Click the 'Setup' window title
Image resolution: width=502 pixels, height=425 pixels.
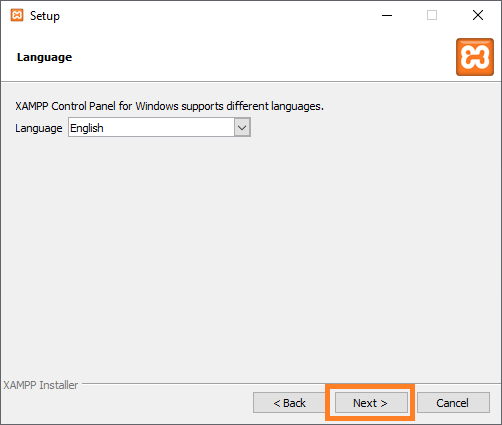(x=45, y=16)
